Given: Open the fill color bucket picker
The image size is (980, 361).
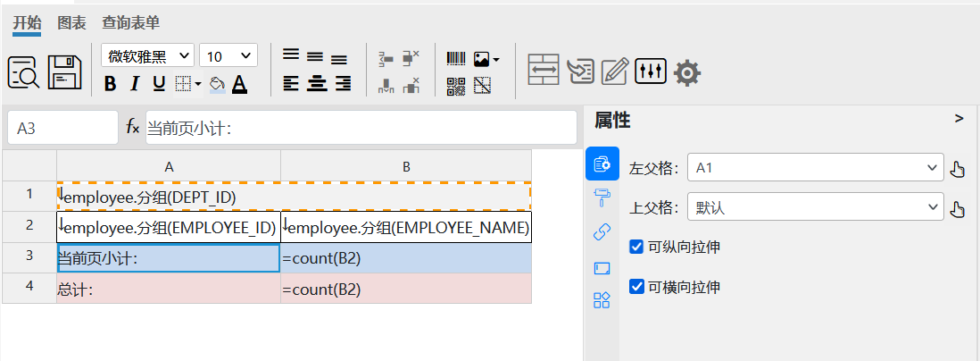Looking at the screenshot, I should [217, 84].
